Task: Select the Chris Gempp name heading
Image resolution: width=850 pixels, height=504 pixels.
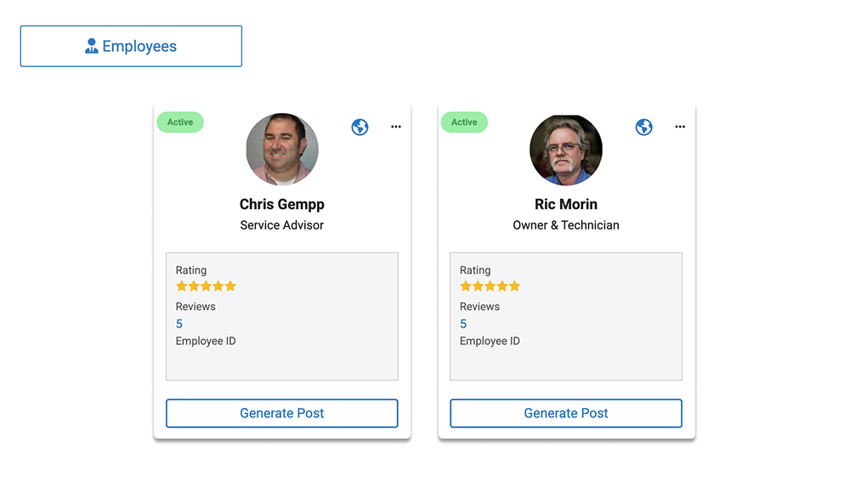Action: (282, 204)
